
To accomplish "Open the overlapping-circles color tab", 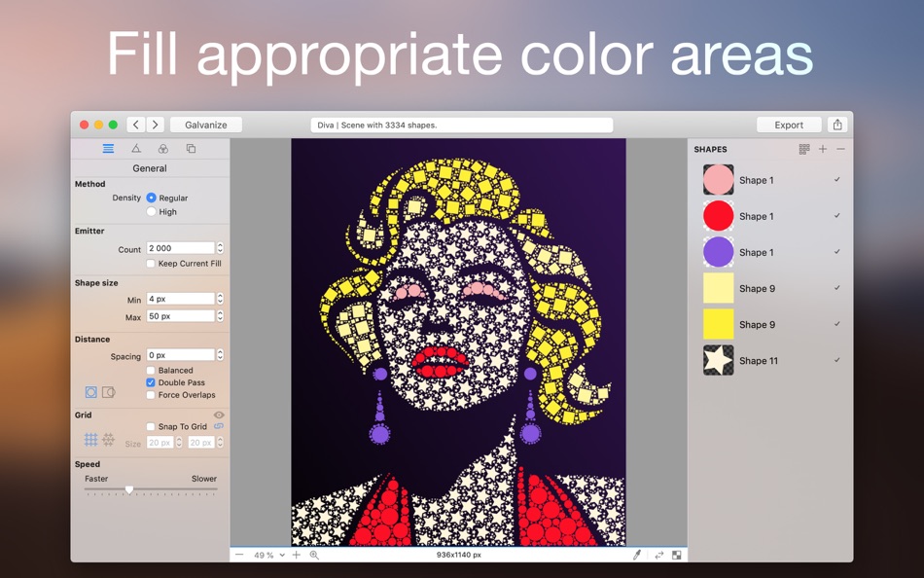I will 163,149.
